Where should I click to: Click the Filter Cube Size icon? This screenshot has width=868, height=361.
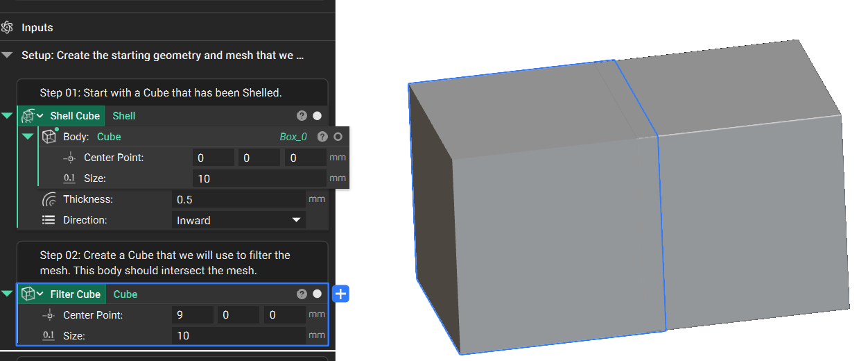[x=49, y=336]
